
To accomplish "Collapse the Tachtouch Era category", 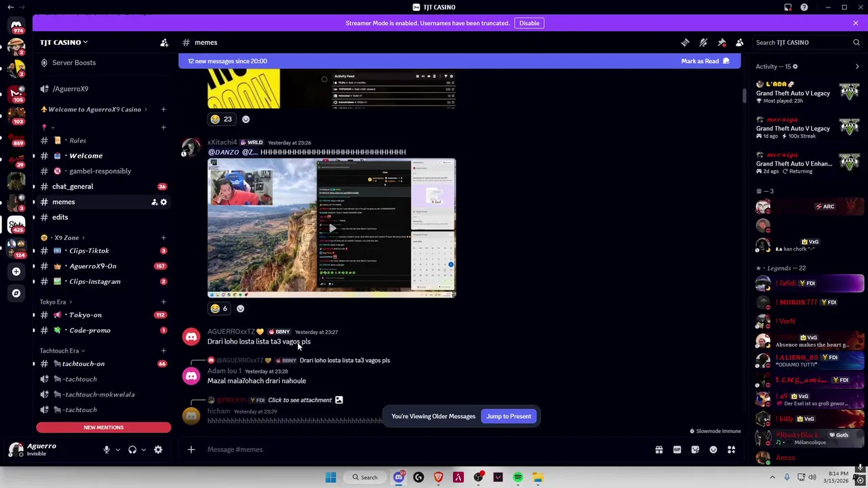I will [62, 350].
